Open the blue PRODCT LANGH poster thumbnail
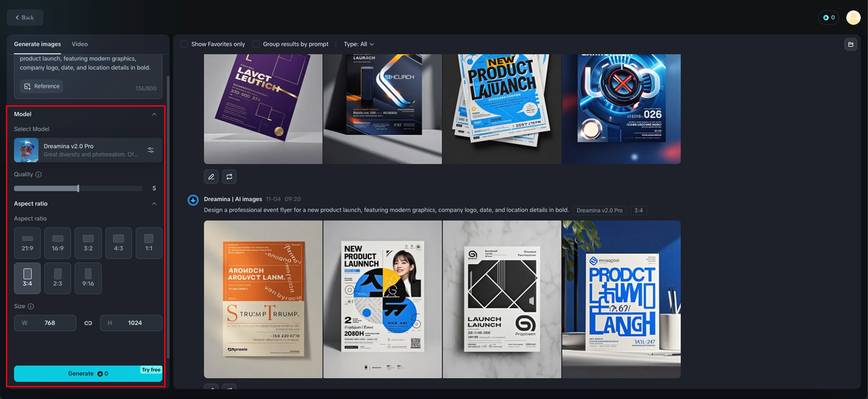868x399 pixels. tap(621, 299)
